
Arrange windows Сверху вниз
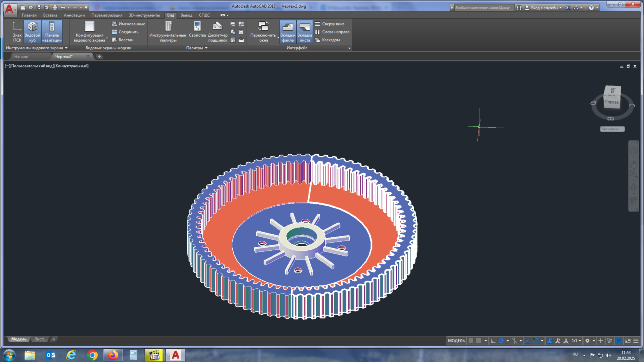tap(330, 24)
